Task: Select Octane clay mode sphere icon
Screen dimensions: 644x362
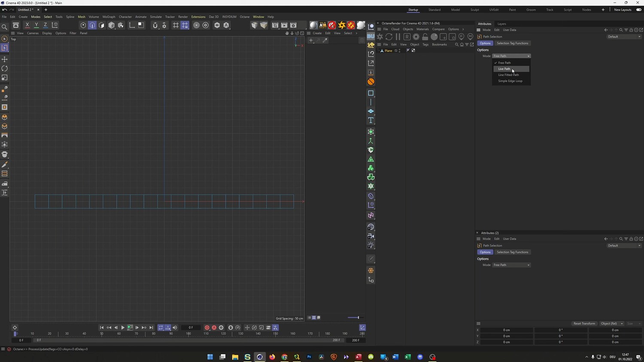Action: [434, 37]
